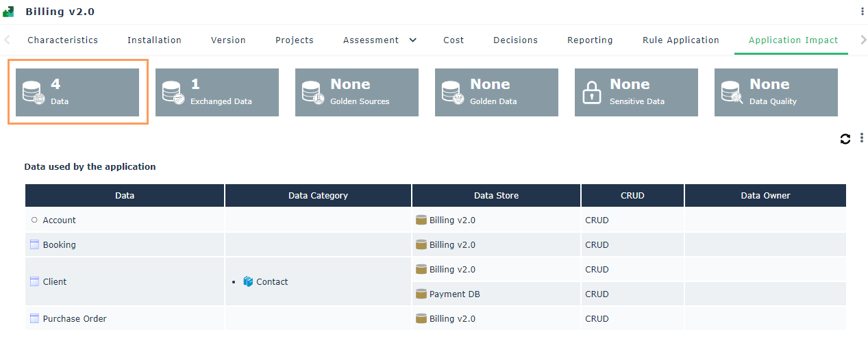Open the Data Quality tile
The image size is (868, 343).
[x=776, y=92]
